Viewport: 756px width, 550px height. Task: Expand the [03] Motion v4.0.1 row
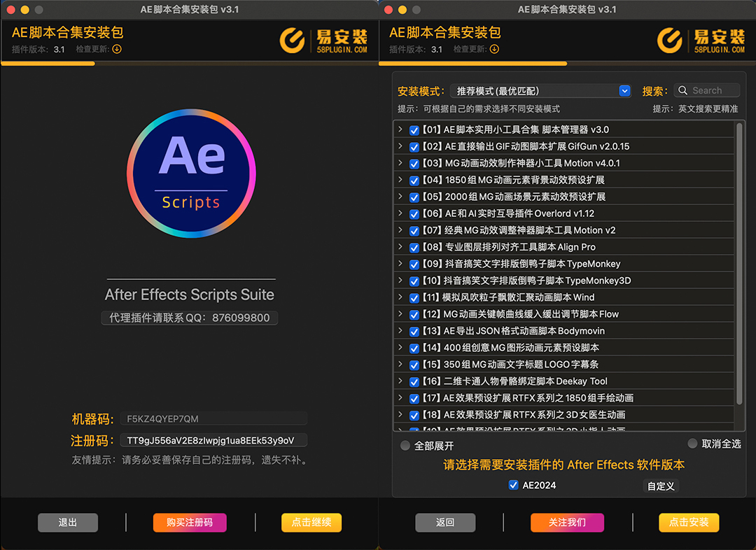tap(400, 163)
